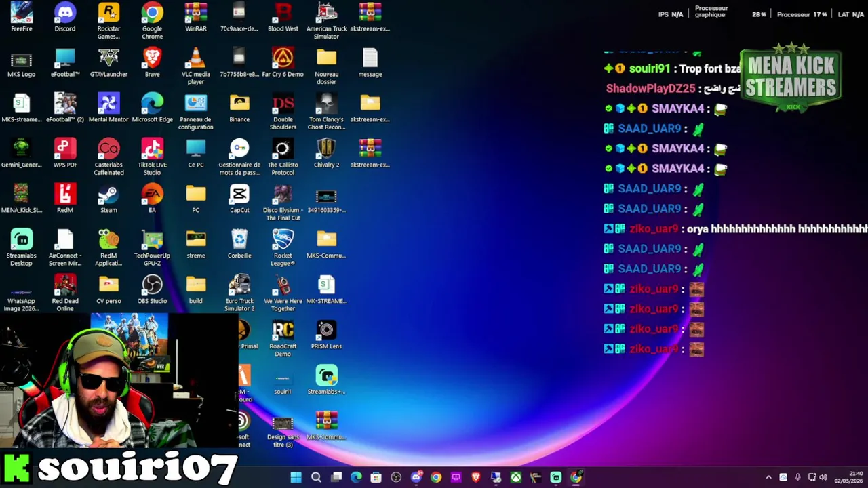Launch CapCut desktop shortcut

tap(239, 199)
